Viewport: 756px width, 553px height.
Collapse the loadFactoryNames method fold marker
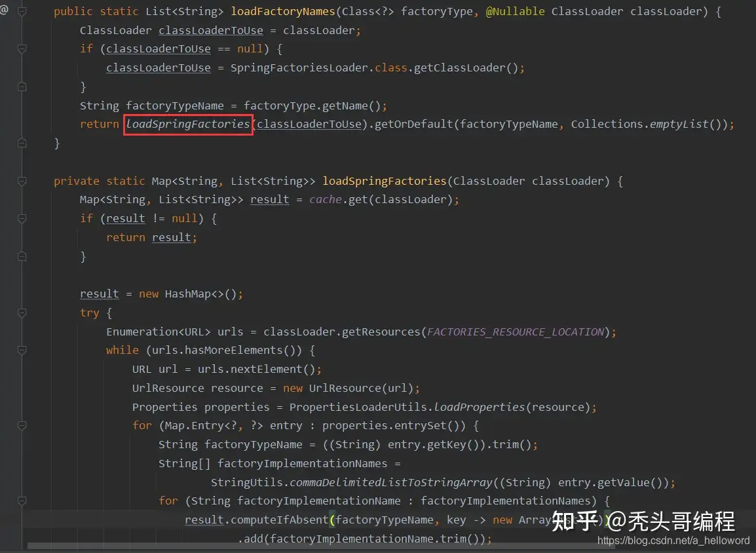click(22, 11)
